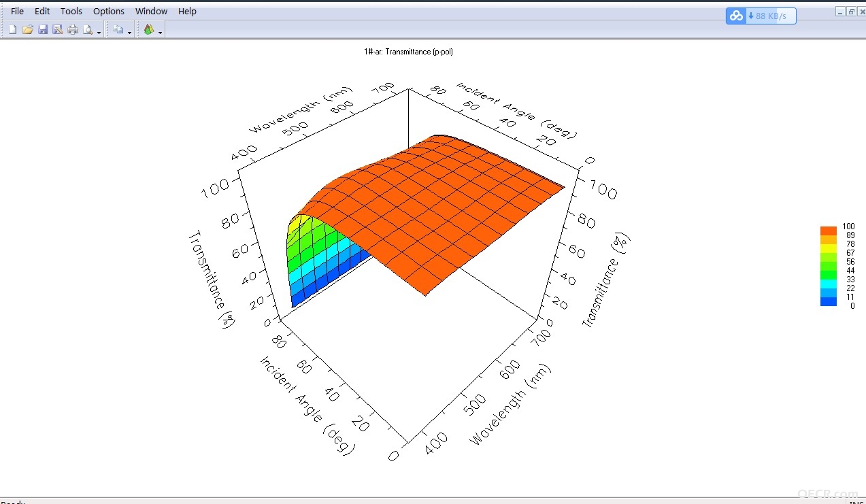866x504 pixels.
Task: Open the Options menu
Action: (x=109, y=11)
